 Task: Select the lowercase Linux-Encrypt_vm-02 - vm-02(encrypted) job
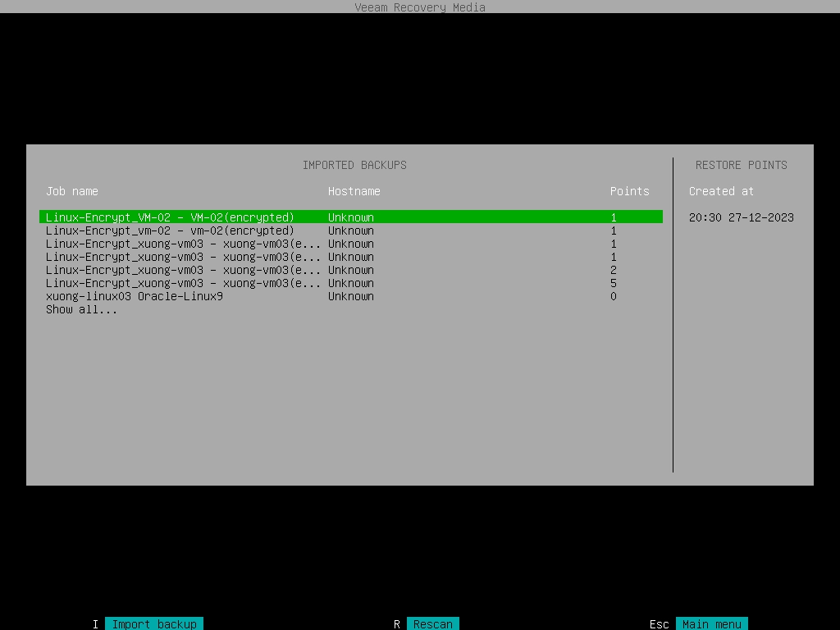[x=170, y=231]
